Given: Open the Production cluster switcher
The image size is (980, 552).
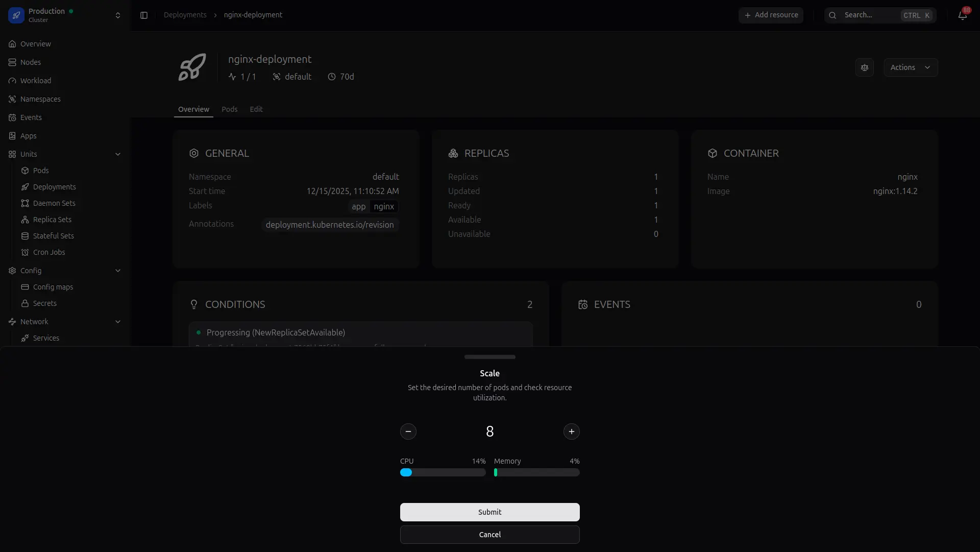Looking at the screenshot, I should pyautogui.click(x=65, y=15).
